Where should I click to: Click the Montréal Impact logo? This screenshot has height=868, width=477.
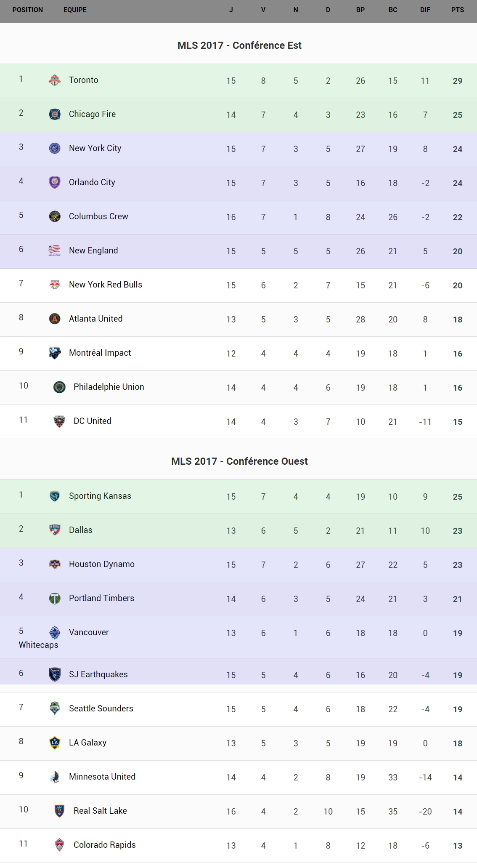pyautogui.click(x=55, y=353)
